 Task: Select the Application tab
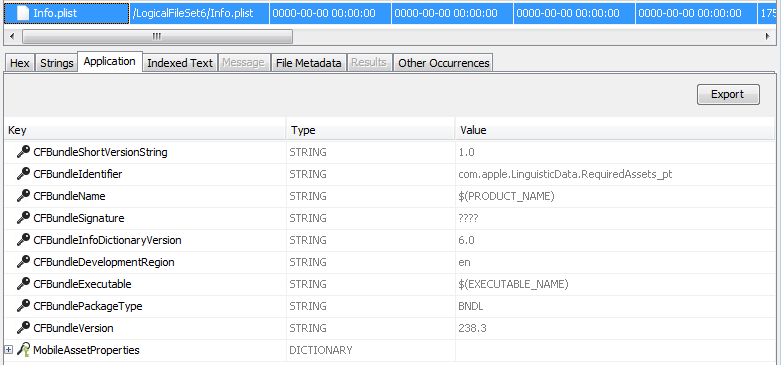pyautogui.click(x=110, y=62)
